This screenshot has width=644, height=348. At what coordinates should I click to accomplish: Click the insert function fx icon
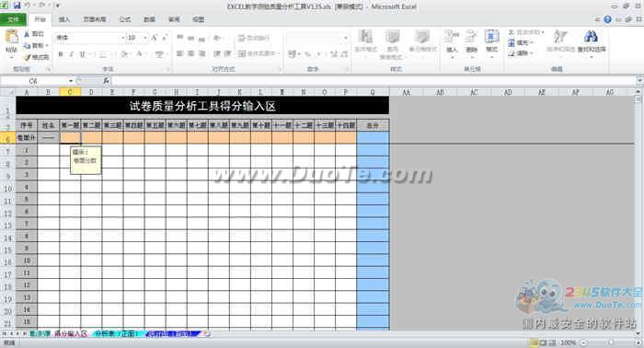[x=107, y=81]
